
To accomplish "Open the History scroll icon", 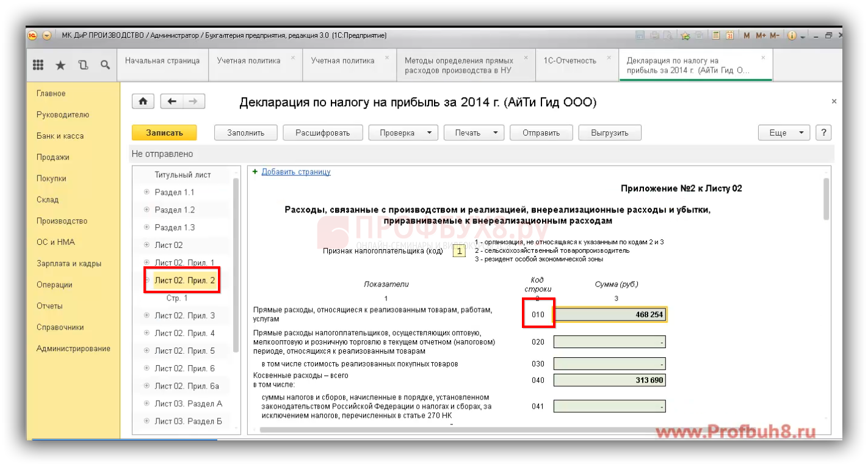I will coord(83,65).
